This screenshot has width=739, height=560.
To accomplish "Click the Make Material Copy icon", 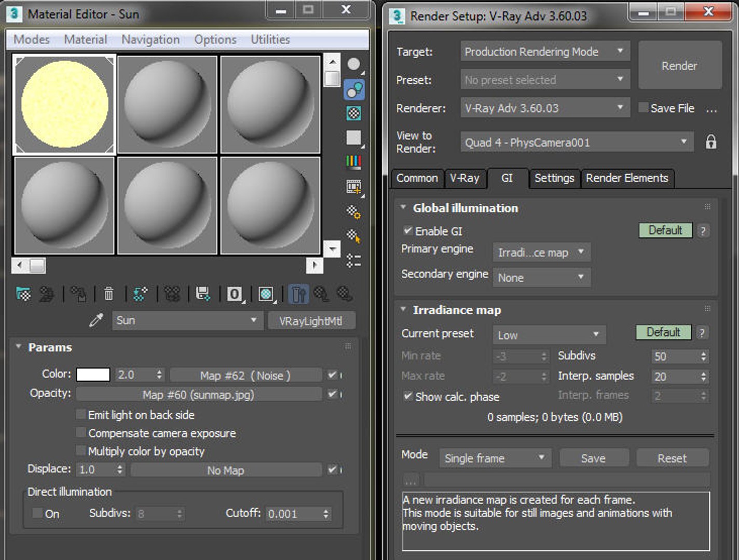I will pos(140,295).
